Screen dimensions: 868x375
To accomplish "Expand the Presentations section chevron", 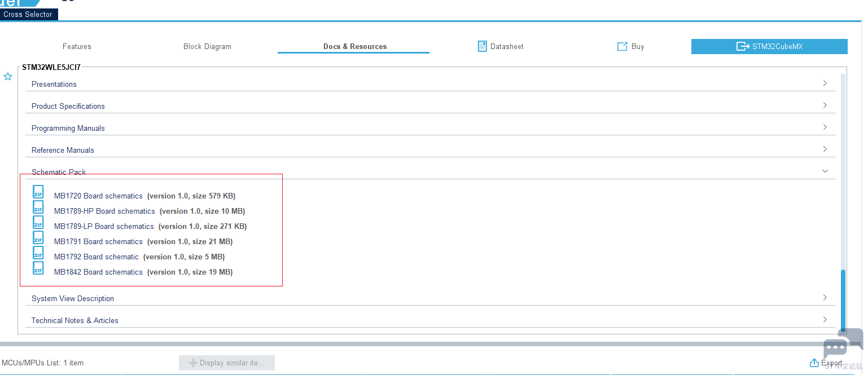I will (x=825, y=83).
